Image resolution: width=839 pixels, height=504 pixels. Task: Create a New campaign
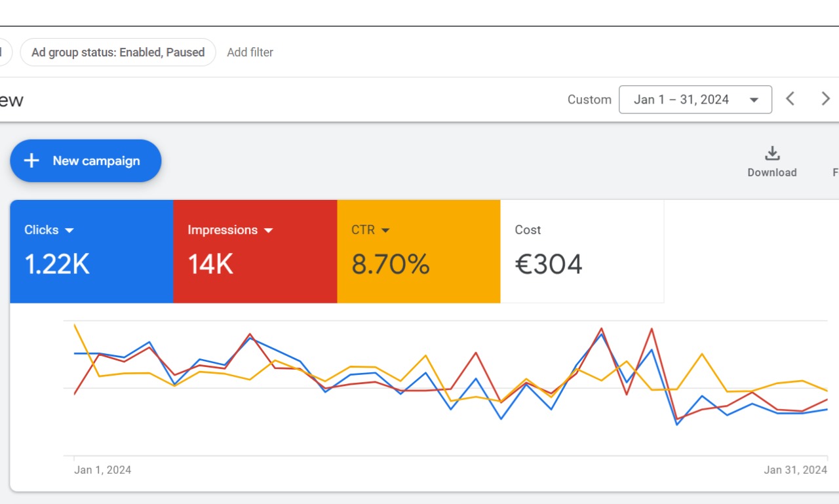coord(85,161)
